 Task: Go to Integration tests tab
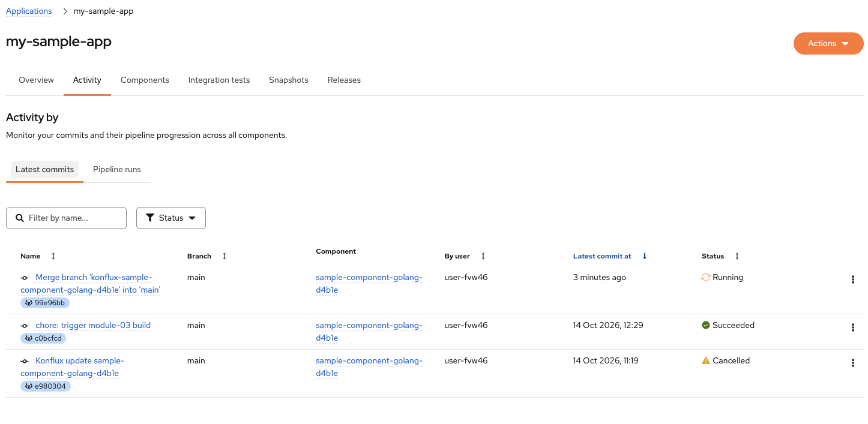(219, 80)
